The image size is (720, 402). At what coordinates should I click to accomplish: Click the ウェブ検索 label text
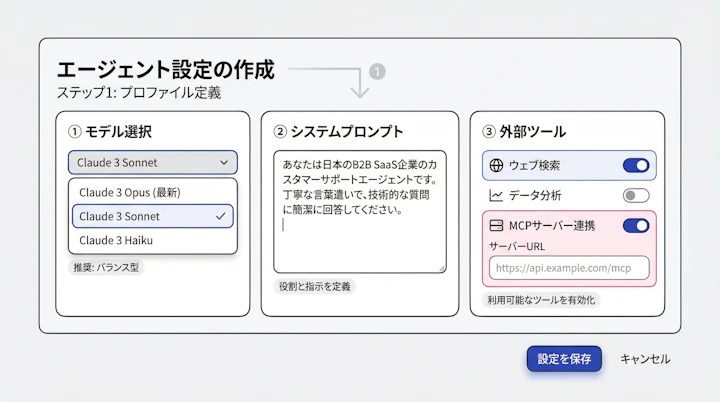[534, 165]
